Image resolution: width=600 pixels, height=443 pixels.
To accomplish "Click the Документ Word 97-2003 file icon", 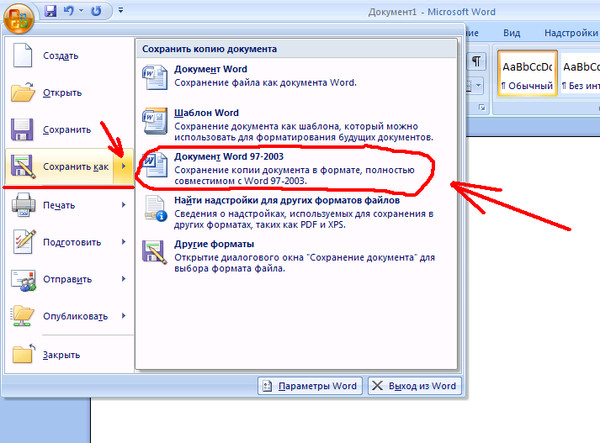I will (x=155, y=164).
